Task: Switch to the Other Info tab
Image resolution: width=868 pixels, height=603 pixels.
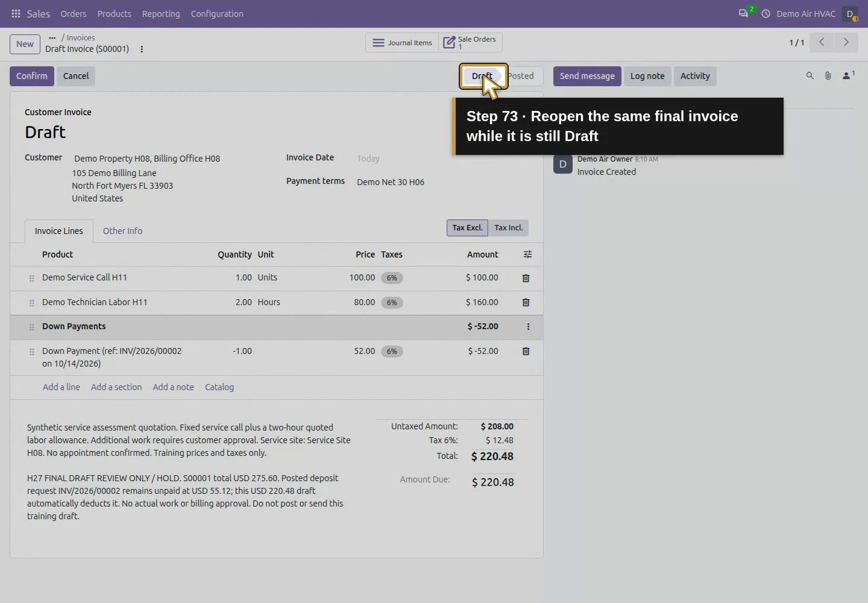Action: pyautogui.click(x=122, y=231)
